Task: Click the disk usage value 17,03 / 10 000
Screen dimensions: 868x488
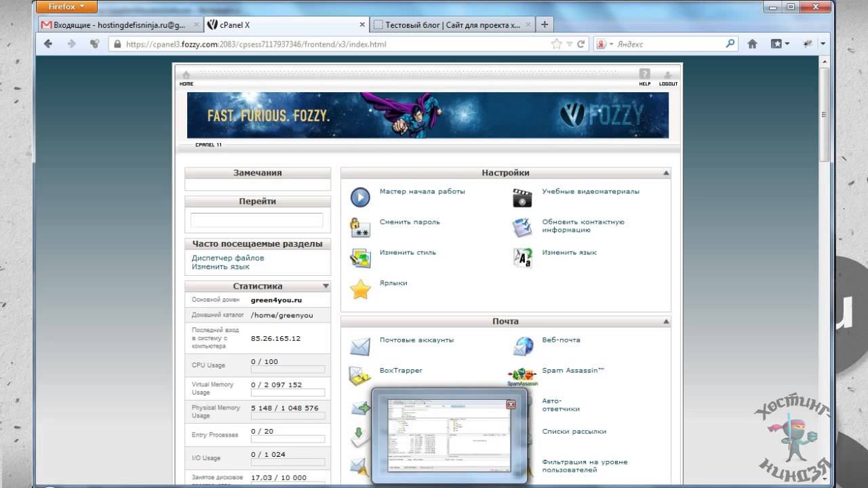Action: coord(279,478)
